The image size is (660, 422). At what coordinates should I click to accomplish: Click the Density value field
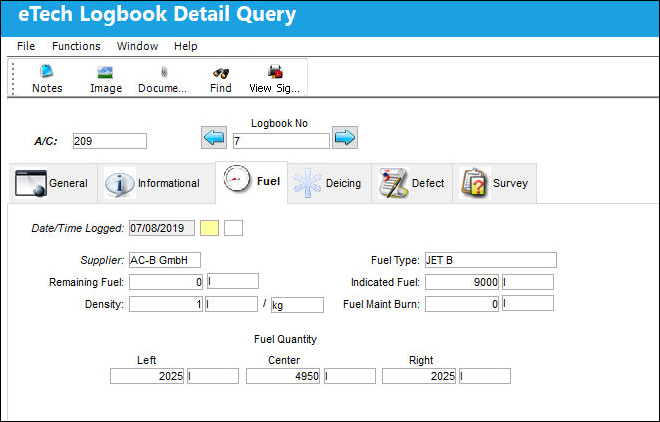166,304
